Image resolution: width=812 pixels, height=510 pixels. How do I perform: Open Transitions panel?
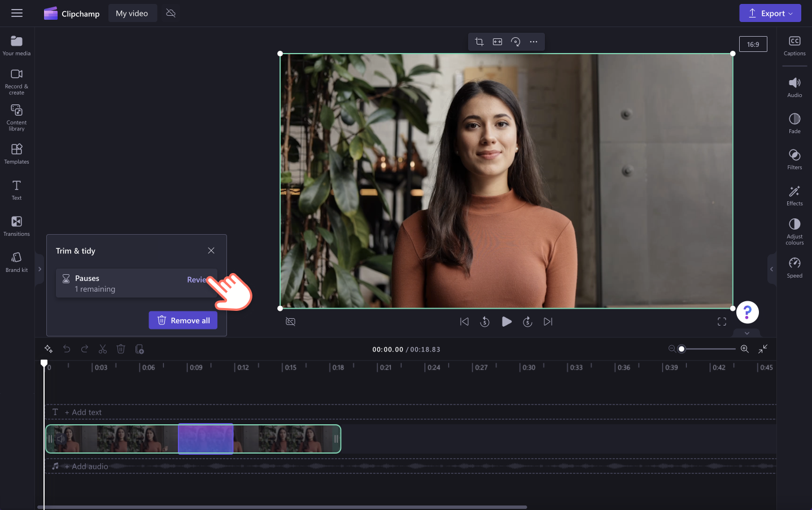click(16, 226)
